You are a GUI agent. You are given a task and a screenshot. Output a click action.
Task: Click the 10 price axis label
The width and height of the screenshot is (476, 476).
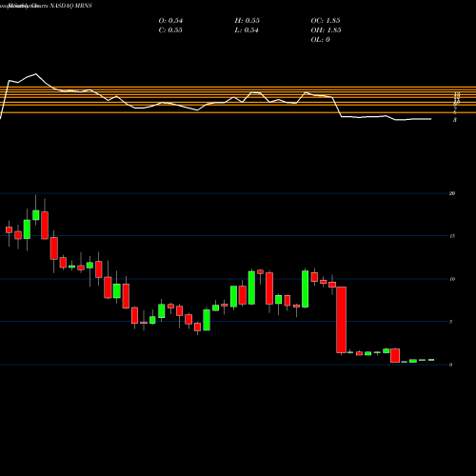click(452, 279)
